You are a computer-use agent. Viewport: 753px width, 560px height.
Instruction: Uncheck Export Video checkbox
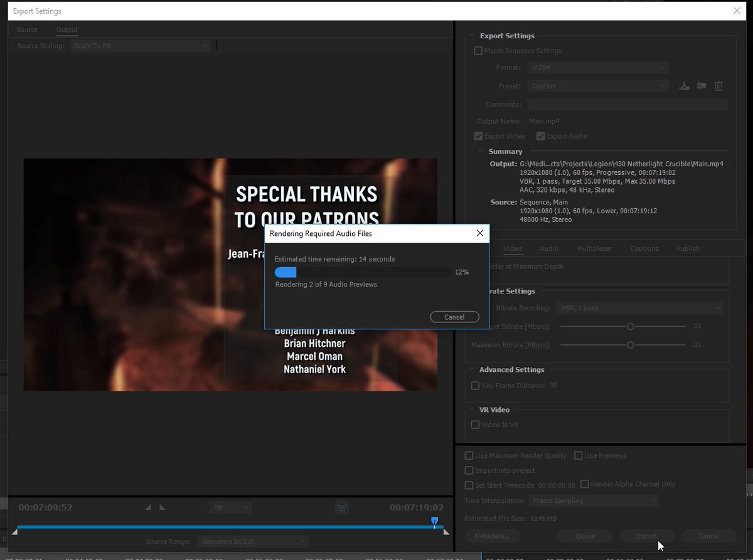pos(478,136)
